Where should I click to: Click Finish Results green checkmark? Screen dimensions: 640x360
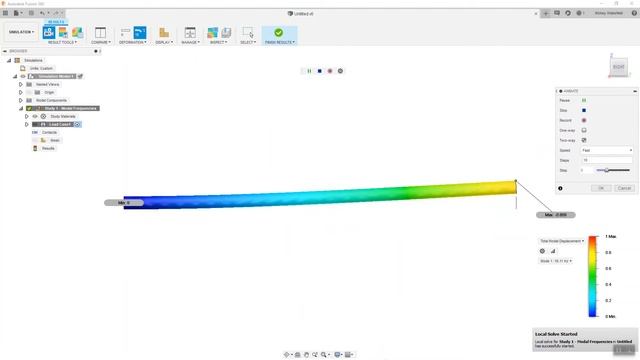click(279, 32)
